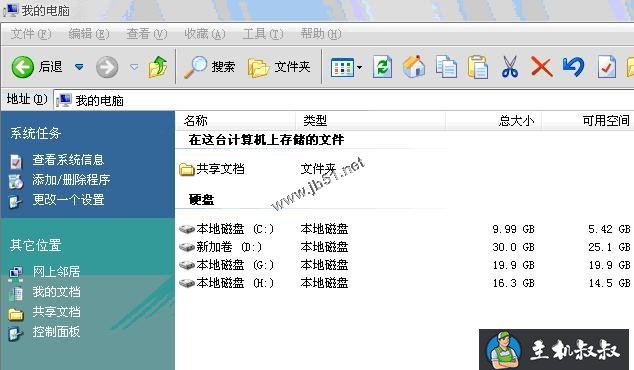
Task: Open 控制面板 in the left sidebar
Action: pyautogui.click(x=56, y=332)
